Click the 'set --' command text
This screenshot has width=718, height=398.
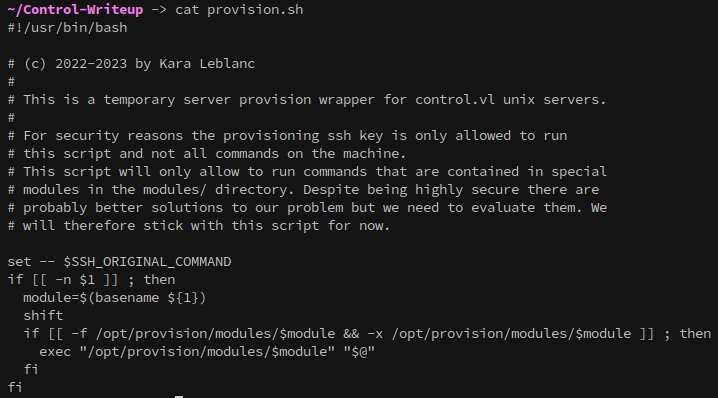(x=31, y=262)
